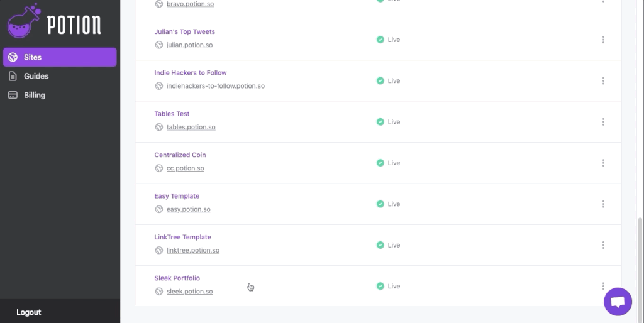Visit the bravo.potion.so URL
The width and height of the screenshot is (644, 323).
(x=190, y=4)
